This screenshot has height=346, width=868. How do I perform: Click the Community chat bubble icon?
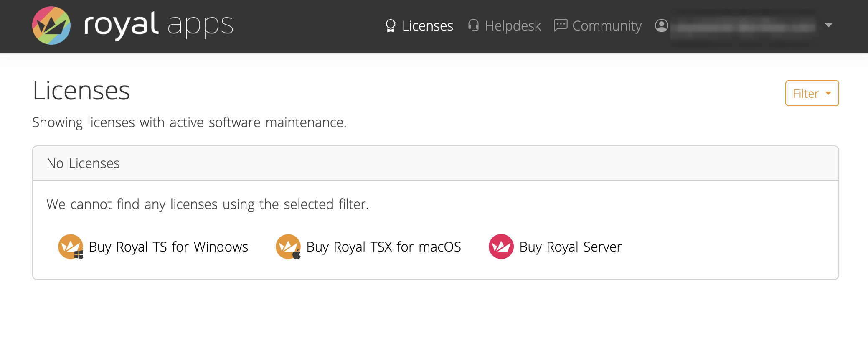click(561, 25)
